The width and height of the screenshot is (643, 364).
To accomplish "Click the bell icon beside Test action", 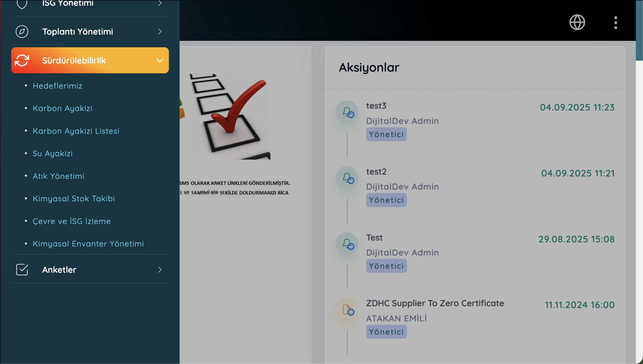I will click(x=347, y=243).
